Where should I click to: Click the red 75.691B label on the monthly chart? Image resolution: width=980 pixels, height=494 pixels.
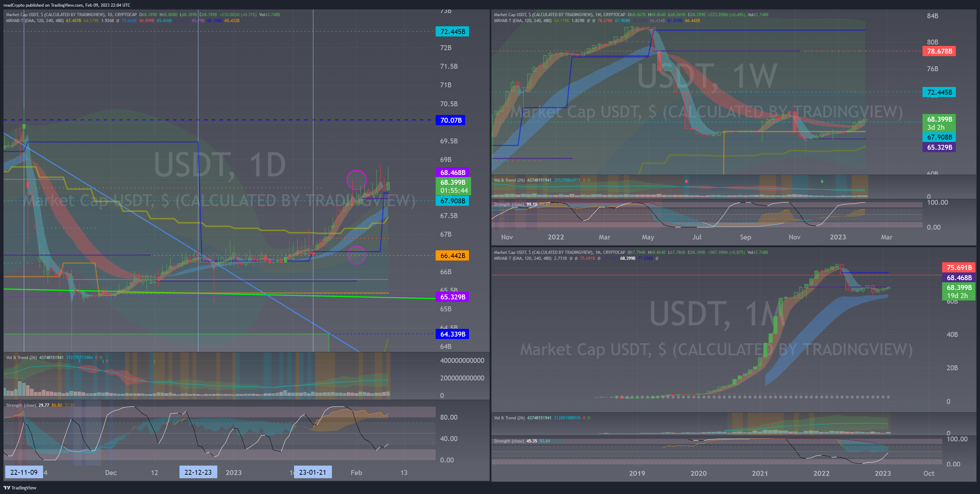[x=959, y=268]
